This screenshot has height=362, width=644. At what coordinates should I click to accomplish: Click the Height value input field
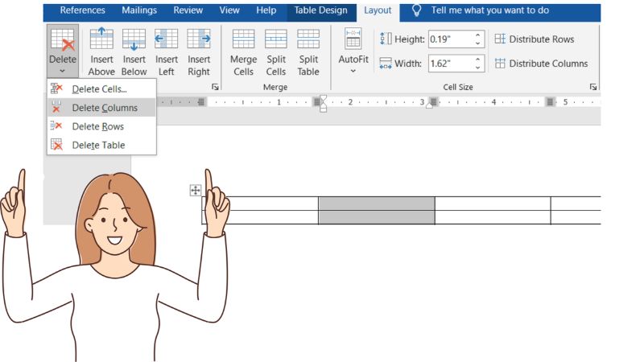[449, 39]
